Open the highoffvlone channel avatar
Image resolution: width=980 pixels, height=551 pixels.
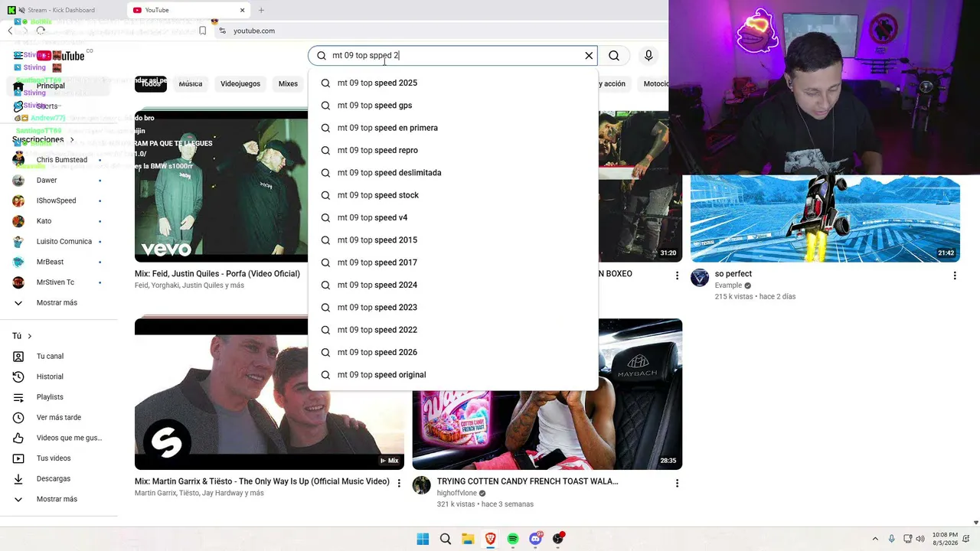(x=422, y=485)
